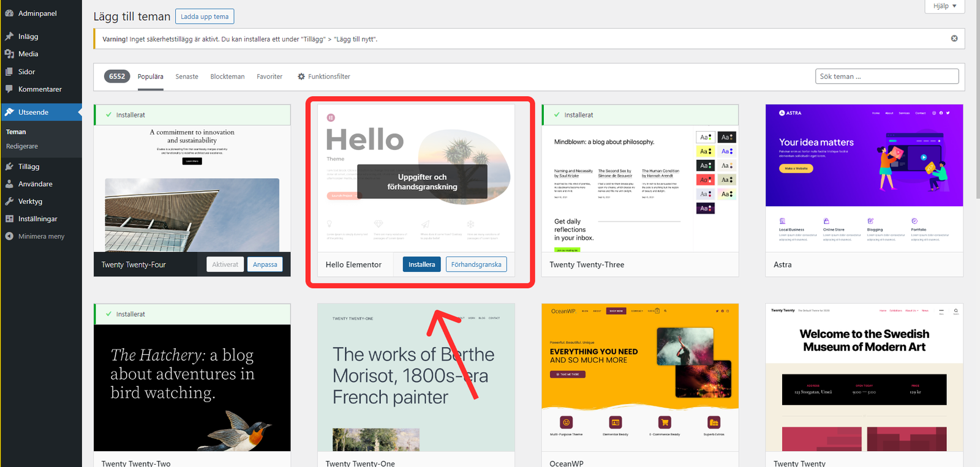Click Anpassa for Twenty Twenty-Four

point(265,264)
